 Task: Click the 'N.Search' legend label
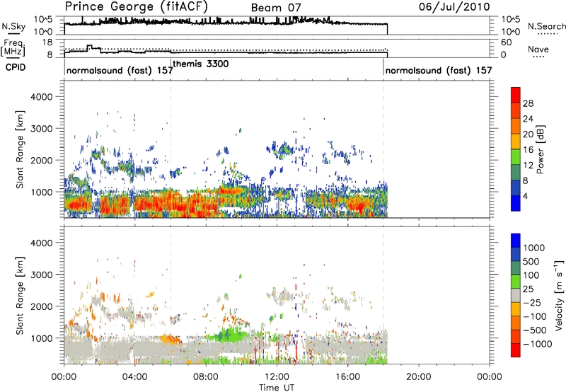tap(546, 26)
